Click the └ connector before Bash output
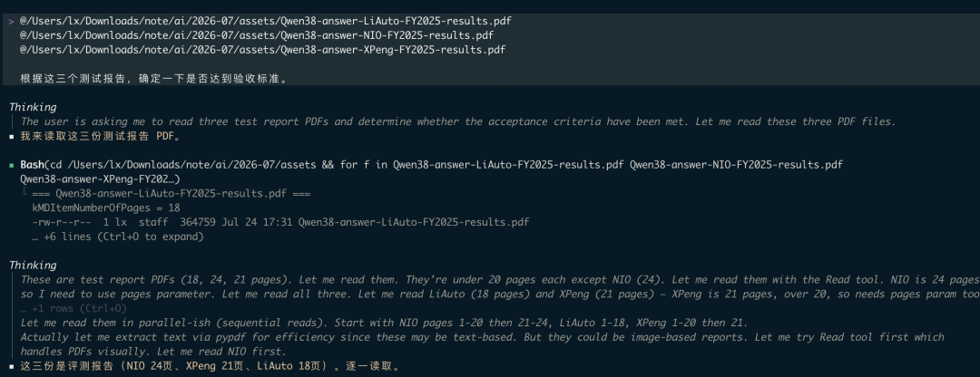980x377 pixels. 25,192
